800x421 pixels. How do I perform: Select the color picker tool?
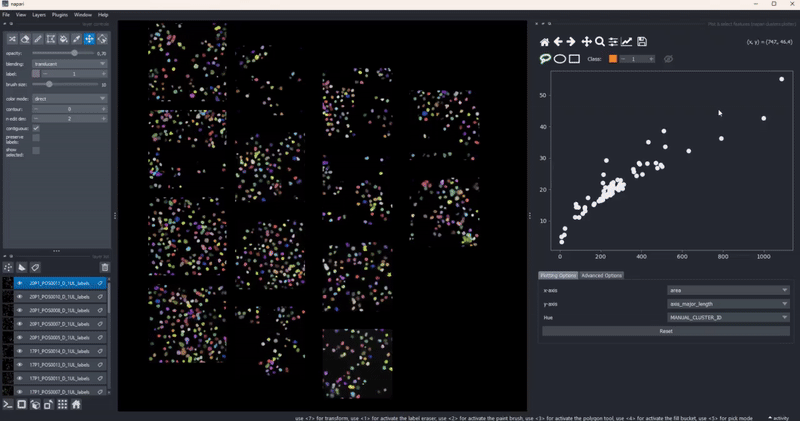(x=76, y=39)
